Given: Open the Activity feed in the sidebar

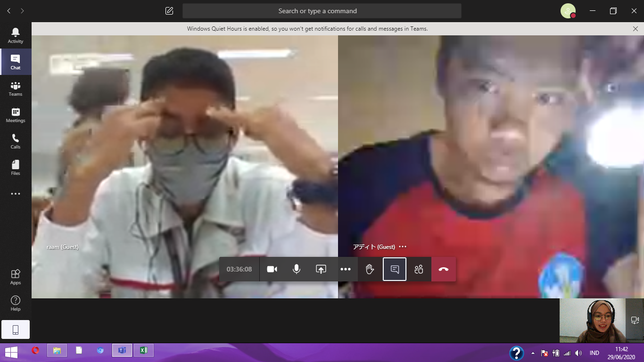Looking at the screenshot, I should click(x=16, y=35).
